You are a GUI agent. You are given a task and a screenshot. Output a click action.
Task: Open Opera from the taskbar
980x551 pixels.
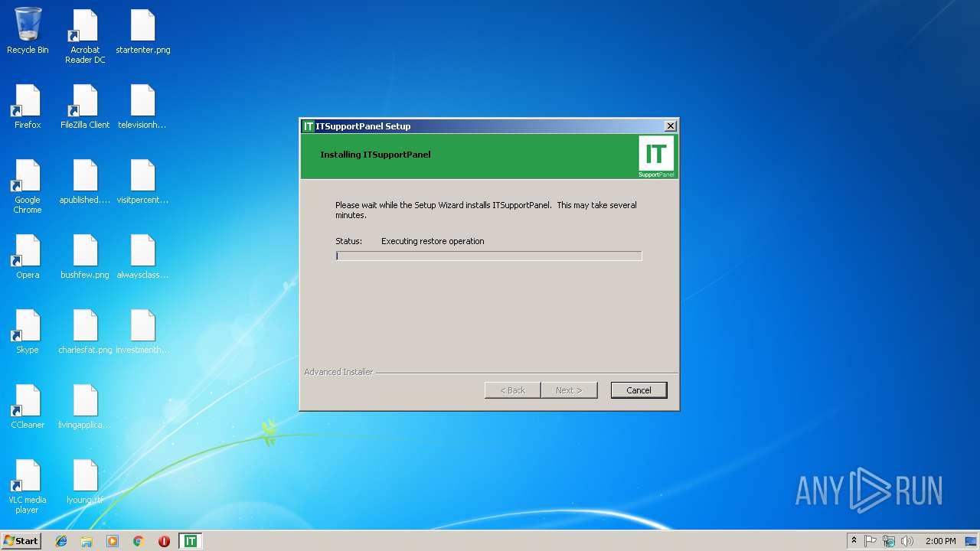(x=164, y=541)
